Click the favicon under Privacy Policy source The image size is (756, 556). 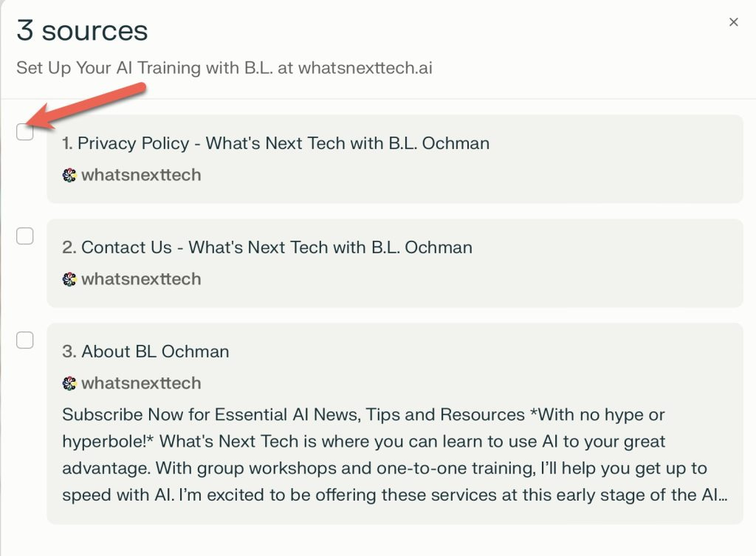click(69, 175)
